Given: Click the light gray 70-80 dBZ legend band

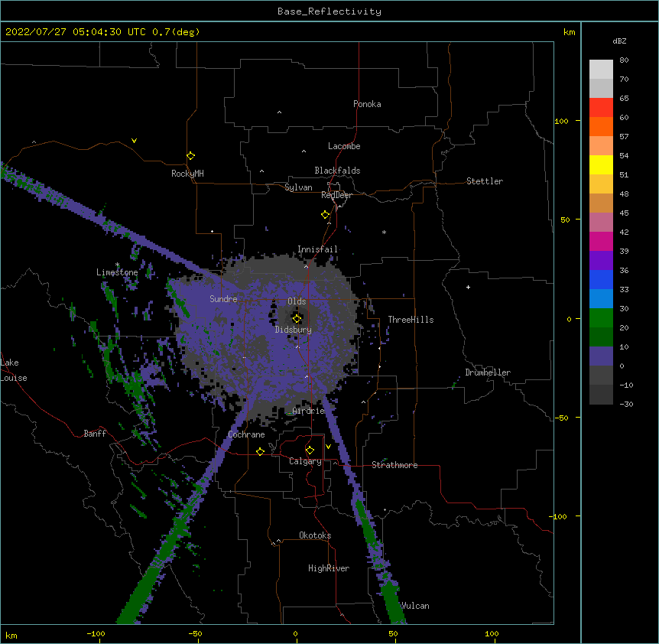Looking at the screenshot, I should (x=601, y=70).
